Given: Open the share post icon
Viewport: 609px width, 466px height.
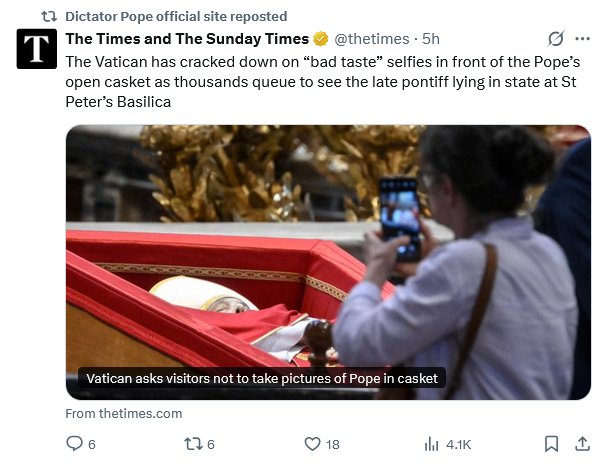Looking at the screenshot, I should click(582, 443).
